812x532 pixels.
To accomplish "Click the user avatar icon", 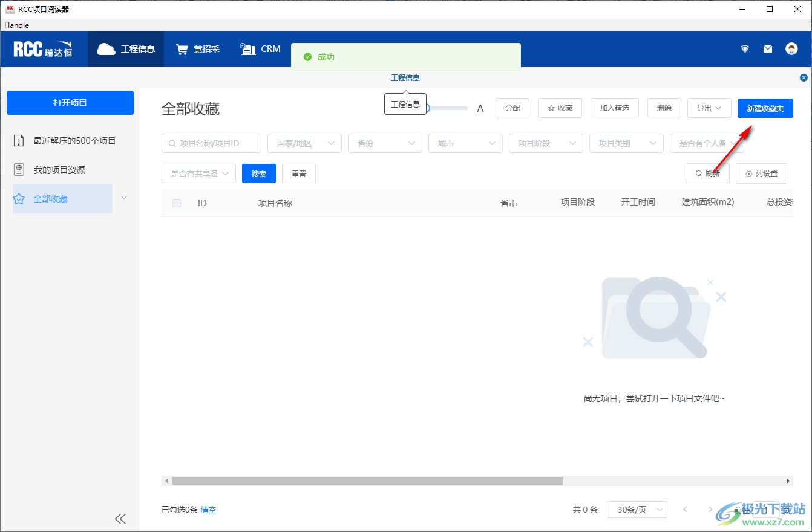I will point(791,49).
